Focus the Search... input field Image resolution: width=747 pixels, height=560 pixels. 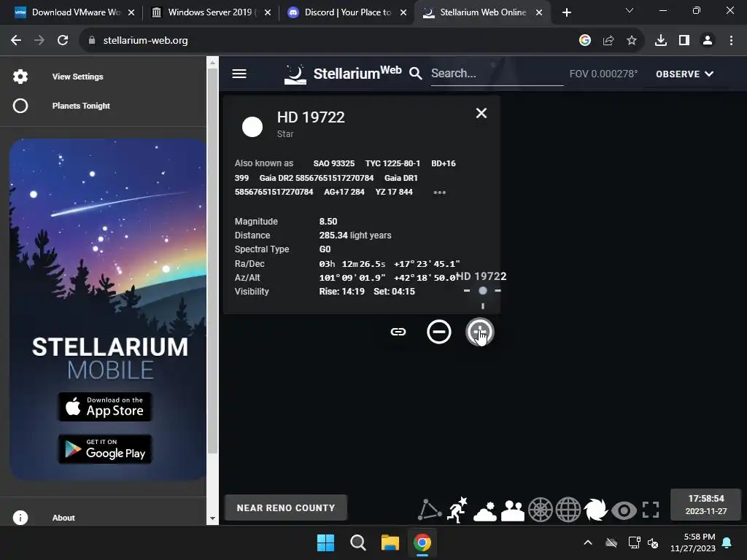pos(497,74)
